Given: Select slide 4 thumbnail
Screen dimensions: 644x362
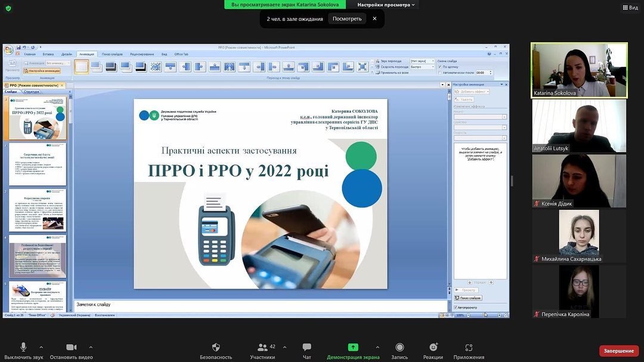Looking at the screenshot, I should click(38, 256).
